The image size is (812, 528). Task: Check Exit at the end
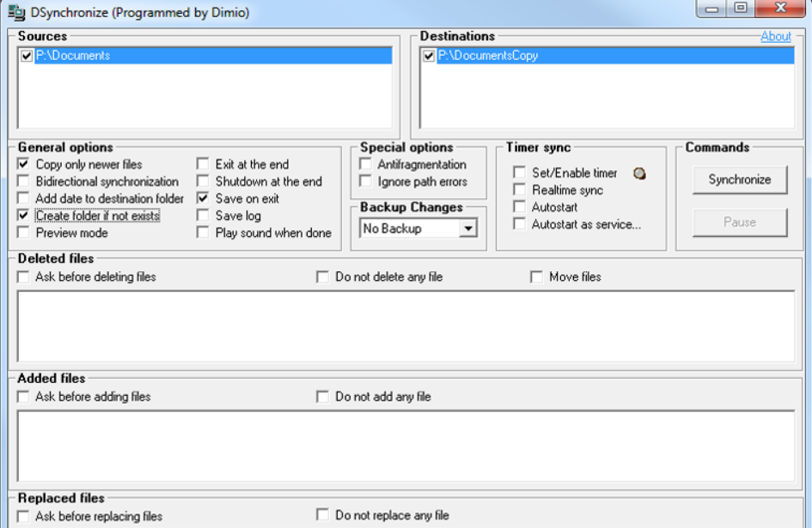point(204,164)
